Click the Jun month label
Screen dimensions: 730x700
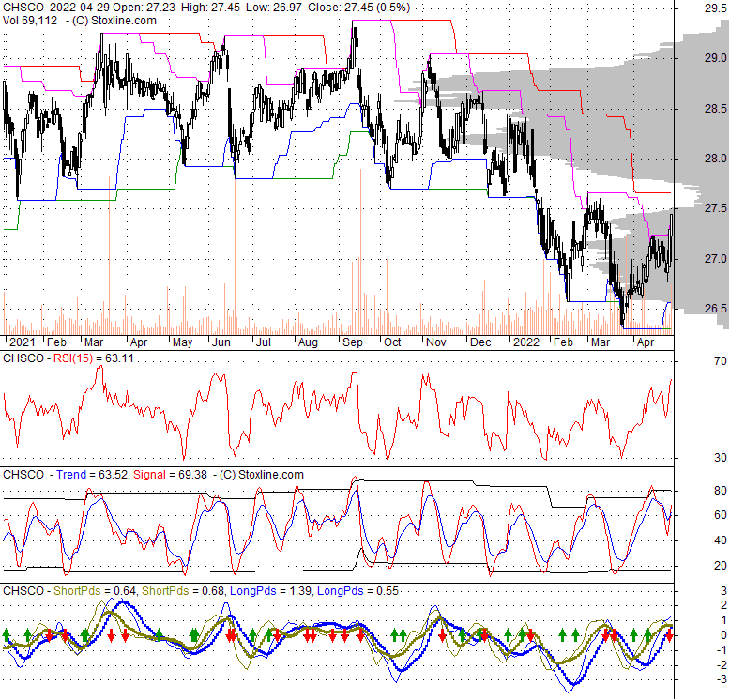pyautogui.click(x=221, y=342)
